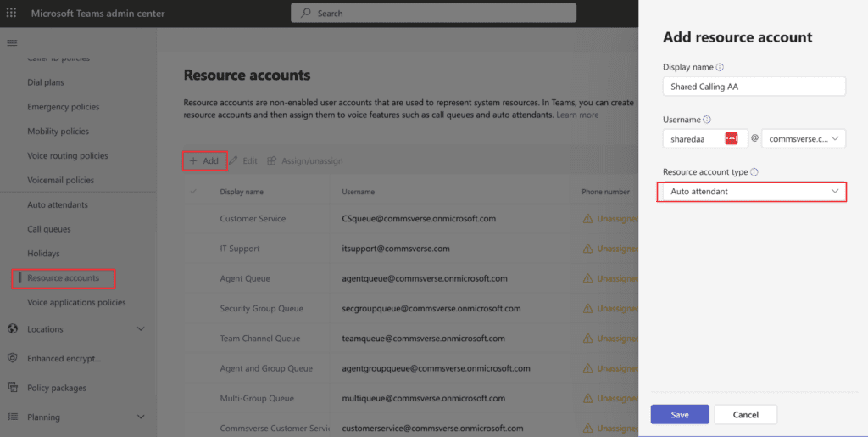Screen dimensions: 868x437
Task: Click the Policy packages icon
Action: (12, 388)
